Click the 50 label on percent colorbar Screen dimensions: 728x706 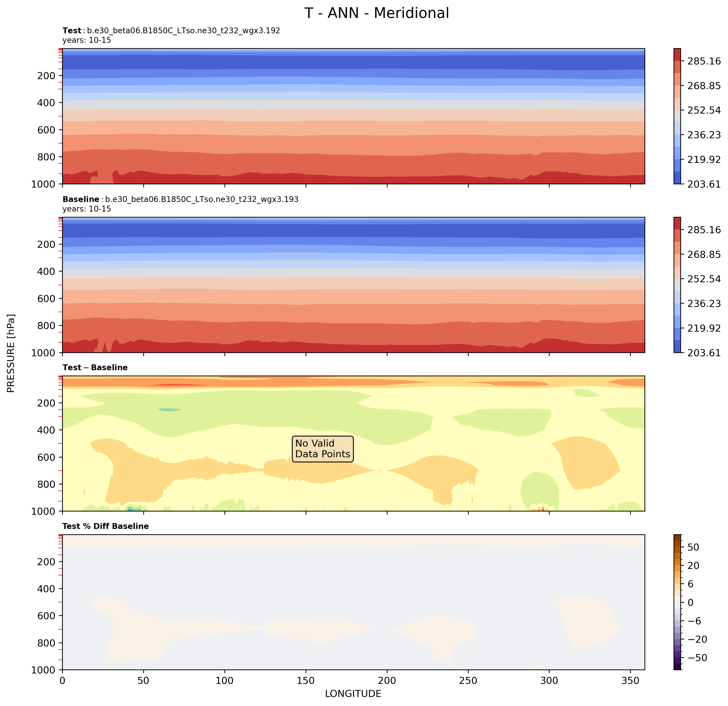pyautogui.click(x=693, y=547)
